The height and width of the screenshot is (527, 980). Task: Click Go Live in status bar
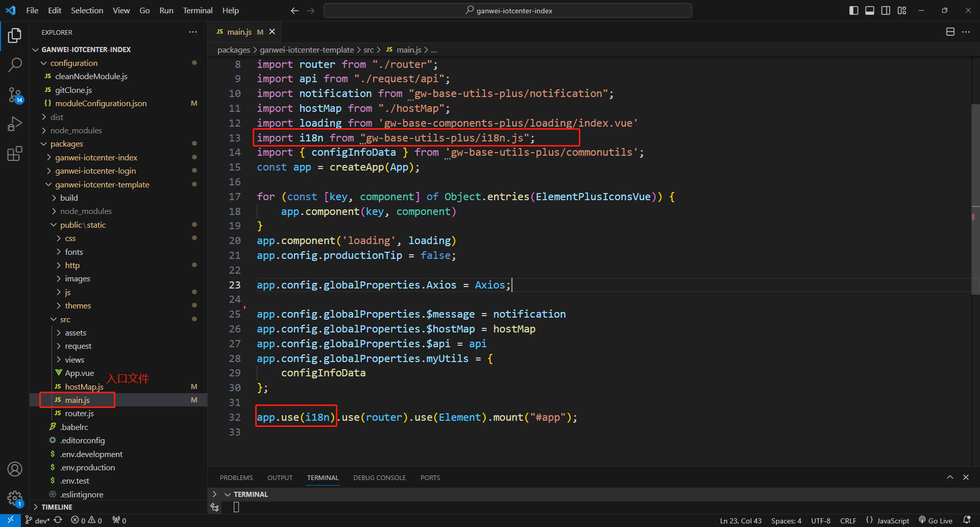(x=936, y=520)
